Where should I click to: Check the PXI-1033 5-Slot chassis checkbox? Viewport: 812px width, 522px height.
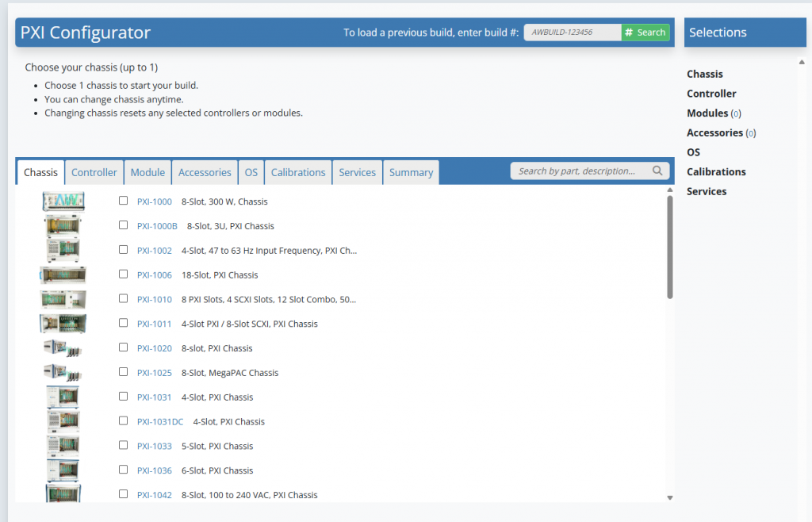[123, 445]
